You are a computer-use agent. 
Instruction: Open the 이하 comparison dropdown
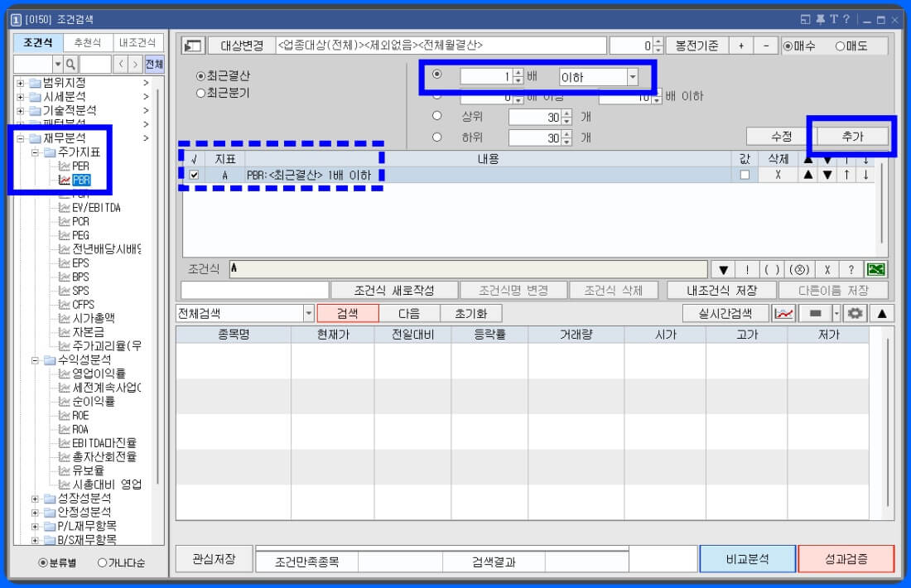tap(633, 77)
